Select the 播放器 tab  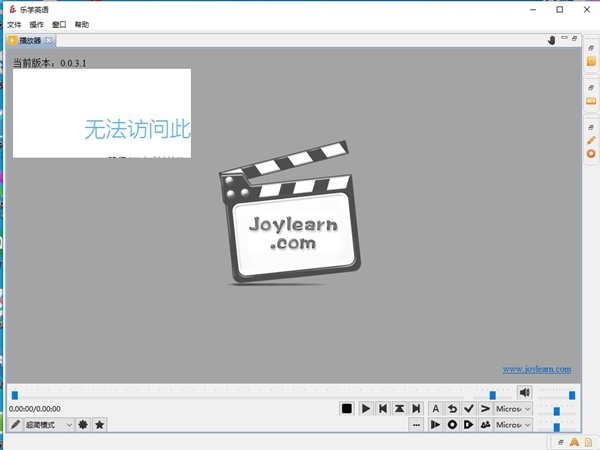point(30,40)
